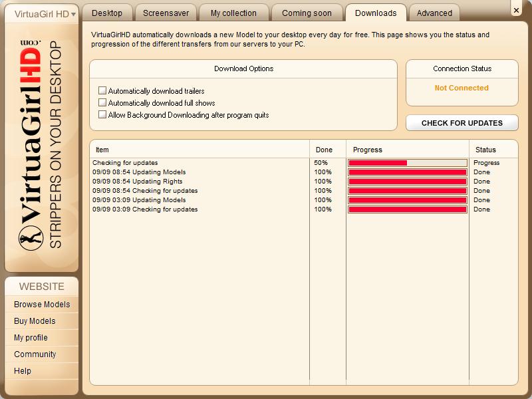Viewport: 532px width, 399px height.
Task: Open the Coming soon tab
Action: 307,13
